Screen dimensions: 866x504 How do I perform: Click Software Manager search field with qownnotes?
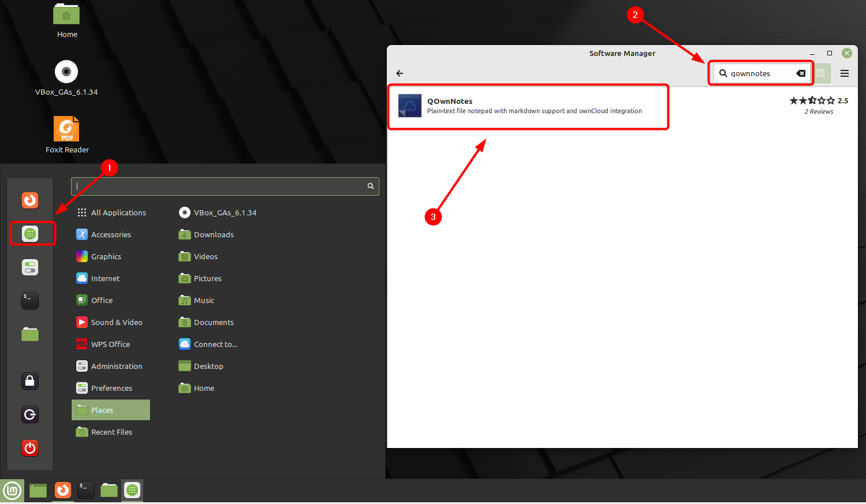[x=761, y=73]
